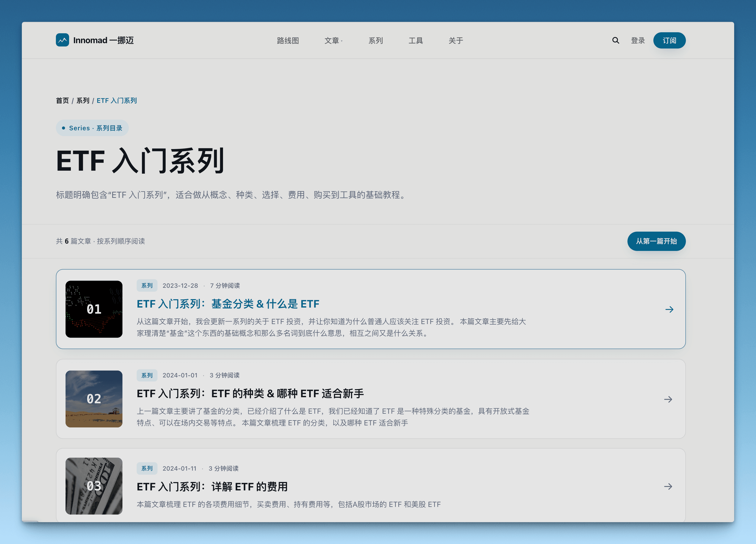The height and width of the screenshot is (544, 756).
Task: Click the Innomad logo icon
Action: point(62,40)
